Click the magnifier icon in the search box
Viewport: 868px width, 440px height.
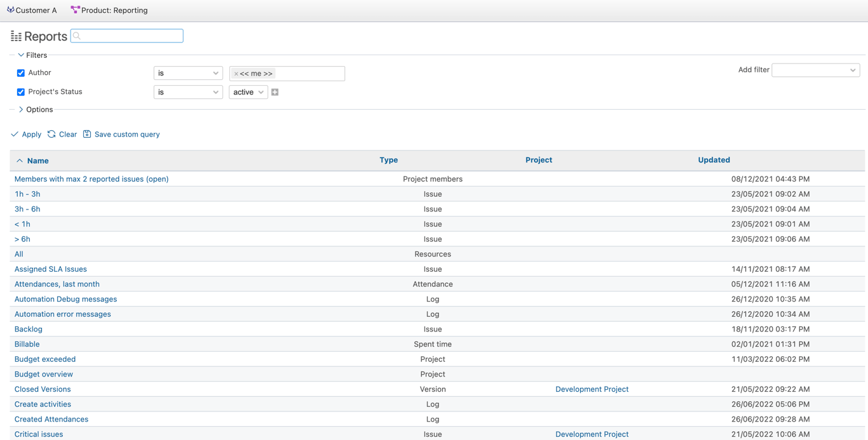coord(76,36)
